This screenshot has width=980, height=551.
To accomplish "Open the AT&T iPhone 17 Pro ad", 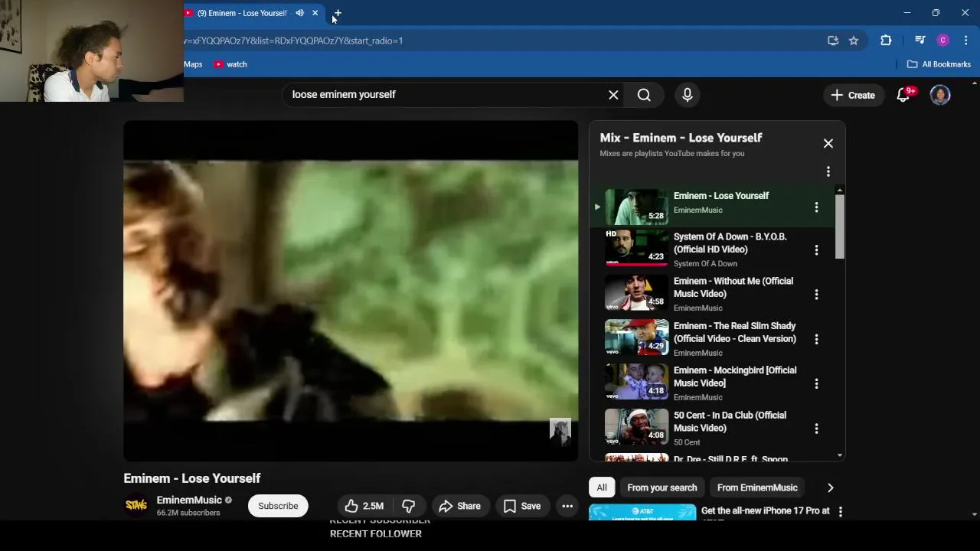I will (709, 512).
